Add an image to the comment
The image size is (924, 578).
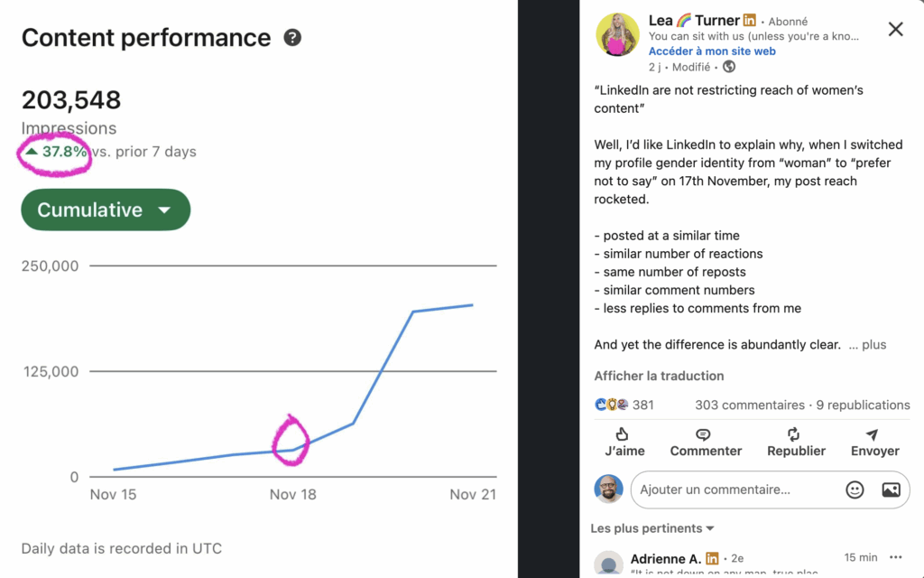pos(891,489)
